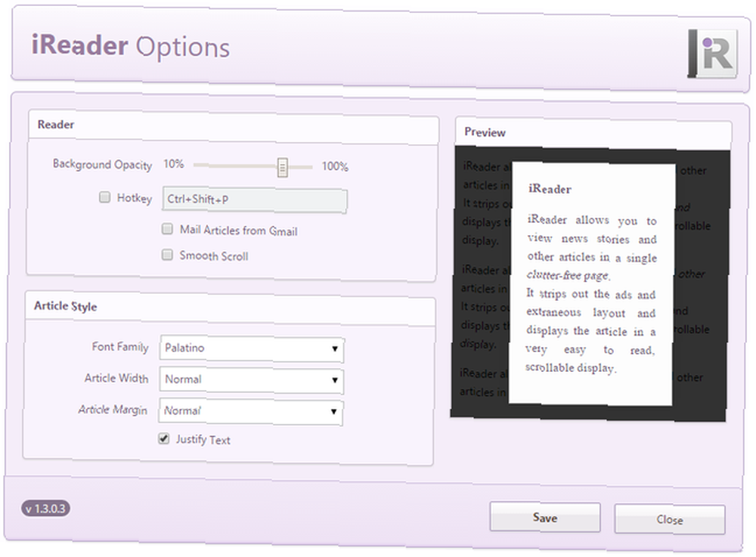Screen dimensions: 756x557
Task: Tick Mail Articles from Gmail
Action: tap(167, 228)
